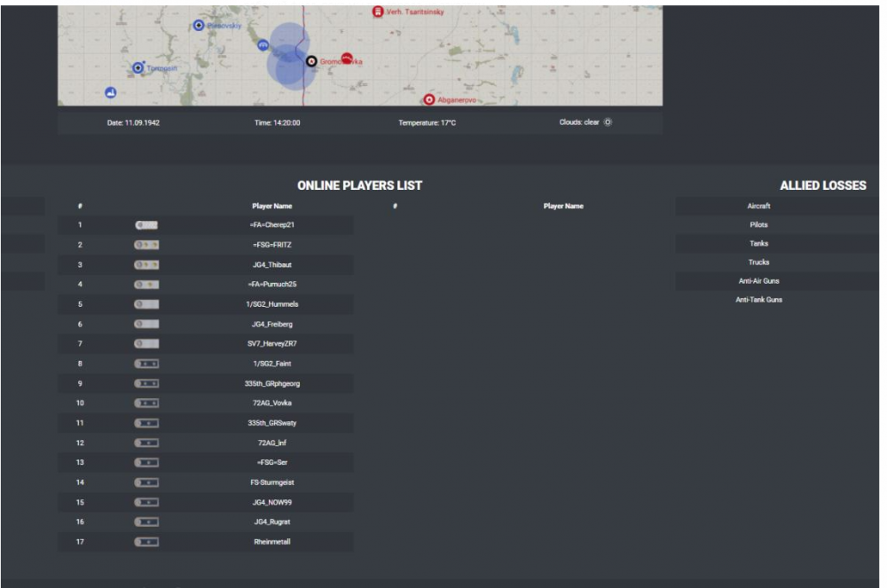Click the right Player Name column header
This screenshot has width=887, height=588.
(x=563, y=206)
